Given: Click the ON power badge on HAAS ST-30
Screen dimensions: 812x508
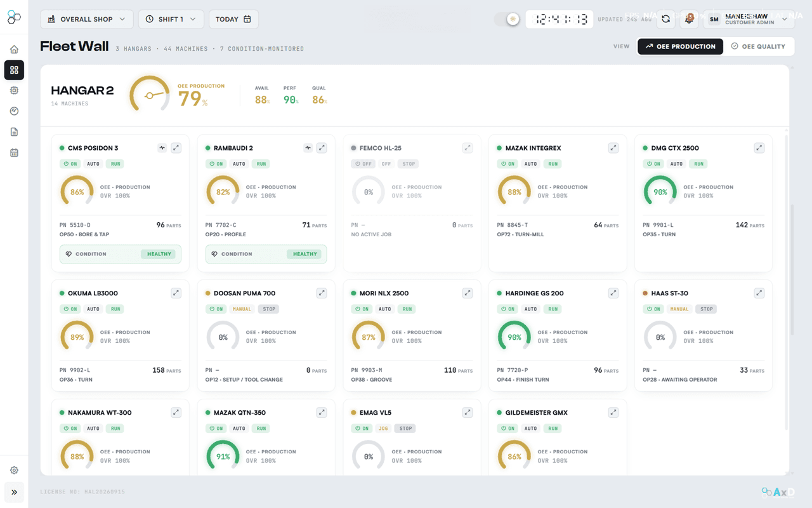Looking at the screenshot, I should 654,309.
